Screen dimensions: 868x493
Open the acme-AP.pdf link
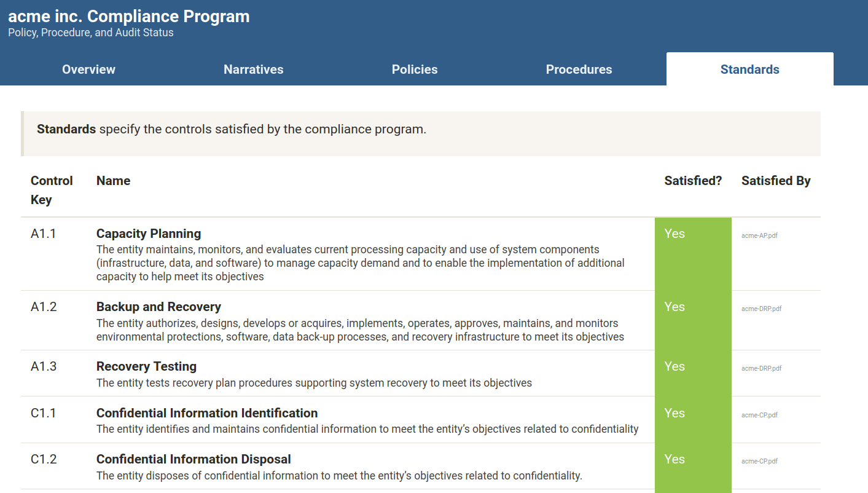click(x=759, y=235)
